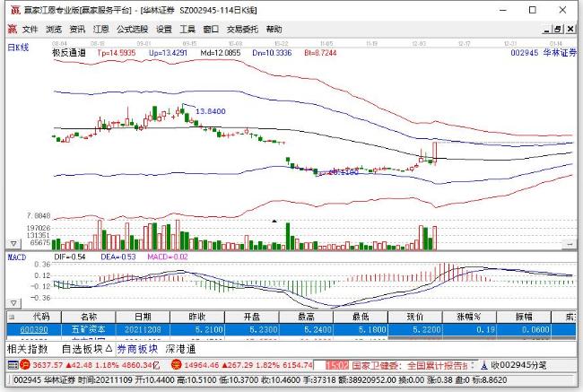
Task: Open the 交易委托 menu
Action: point(242,30)
